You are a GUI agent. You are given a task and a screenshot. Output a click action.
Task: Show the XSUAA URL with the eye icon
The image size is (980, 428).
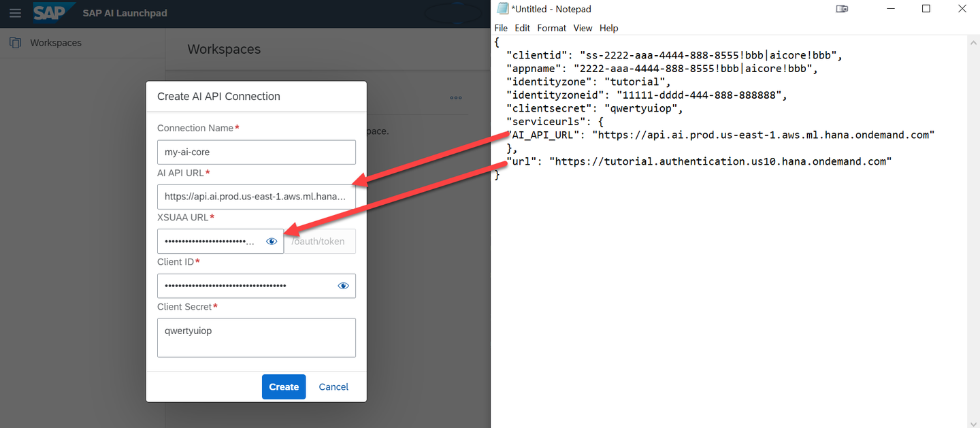point(272,241)
